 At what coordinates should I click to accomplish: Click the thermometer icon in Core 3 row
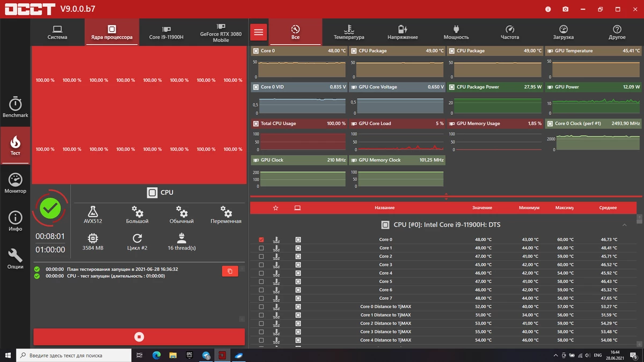click(x=276, y=265)
